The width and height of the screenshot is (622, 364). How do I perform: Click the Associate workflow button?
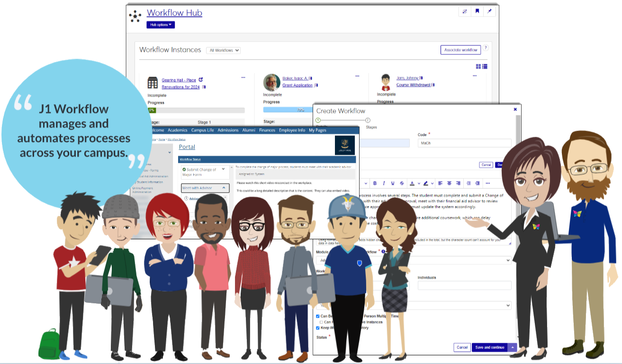coord(460,50)
